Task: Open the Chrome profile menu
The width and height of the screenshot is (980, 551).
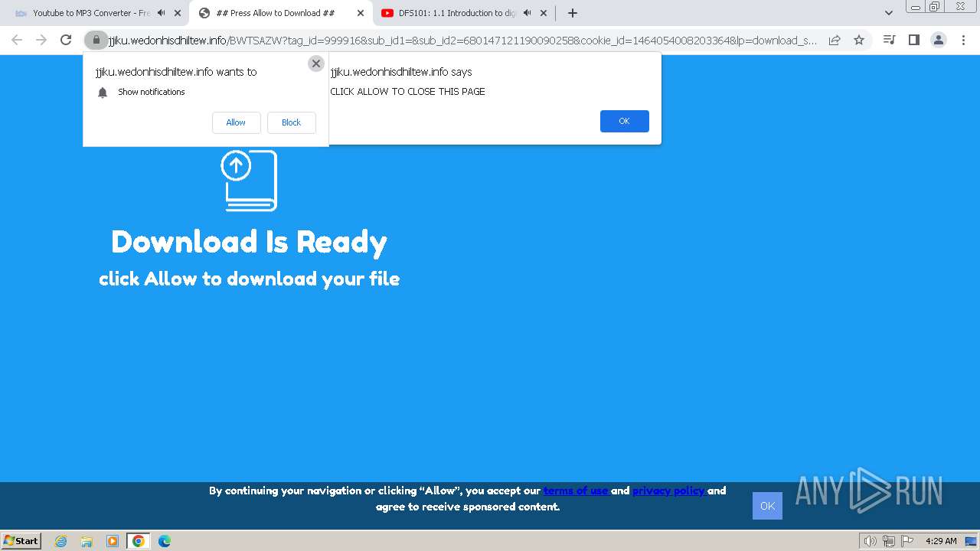Action: 938,40
